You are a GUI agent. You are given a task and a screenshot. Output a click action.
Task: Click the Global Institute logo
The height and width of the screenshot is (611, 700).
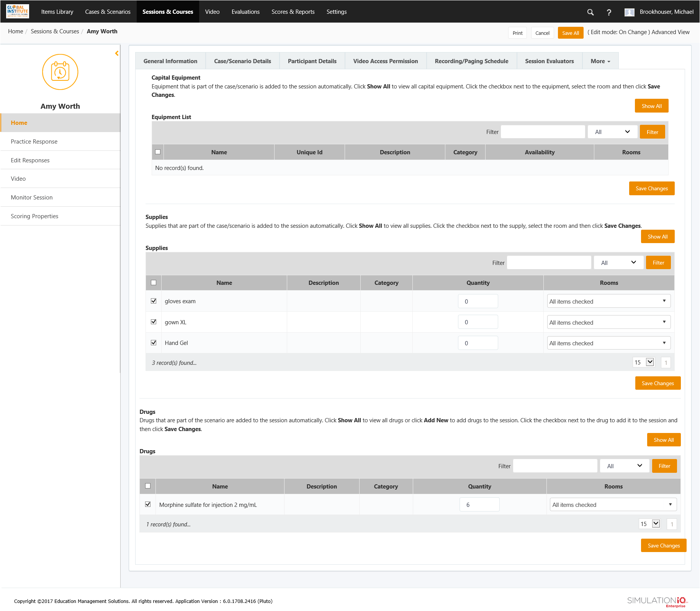click(18, 11)
